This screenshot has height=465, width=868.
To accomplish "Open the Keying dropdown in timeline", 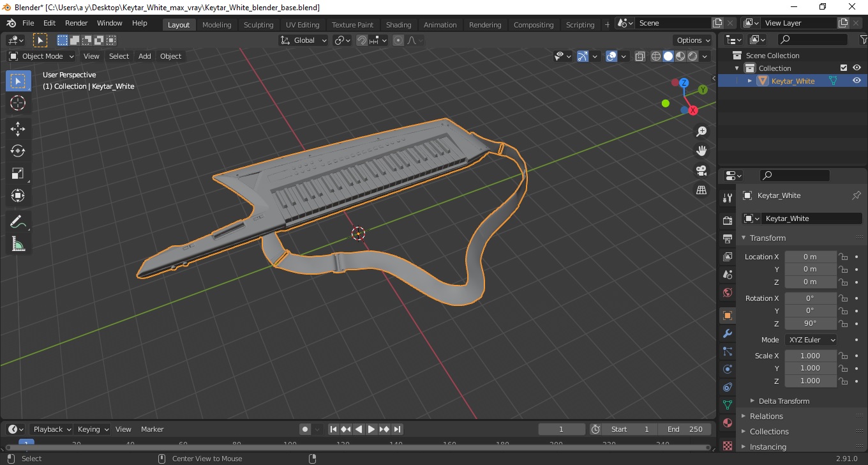I will [x=93, y=429].
